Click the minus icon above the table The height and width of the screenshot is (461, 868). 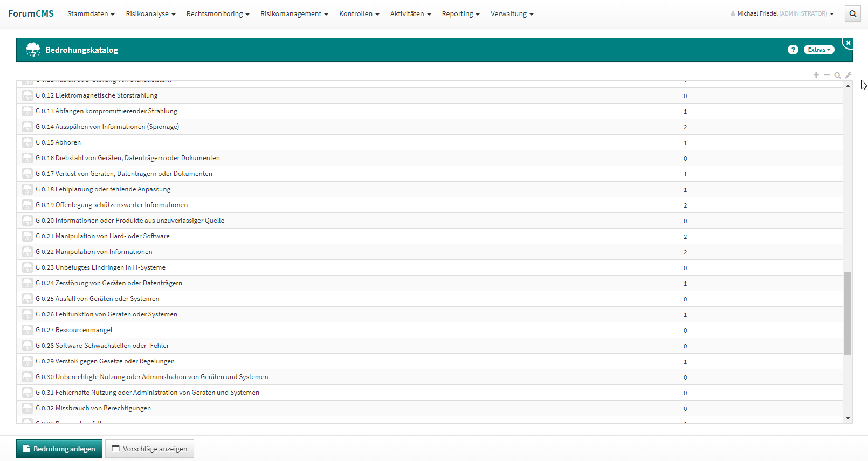click(x=826, y=75)
